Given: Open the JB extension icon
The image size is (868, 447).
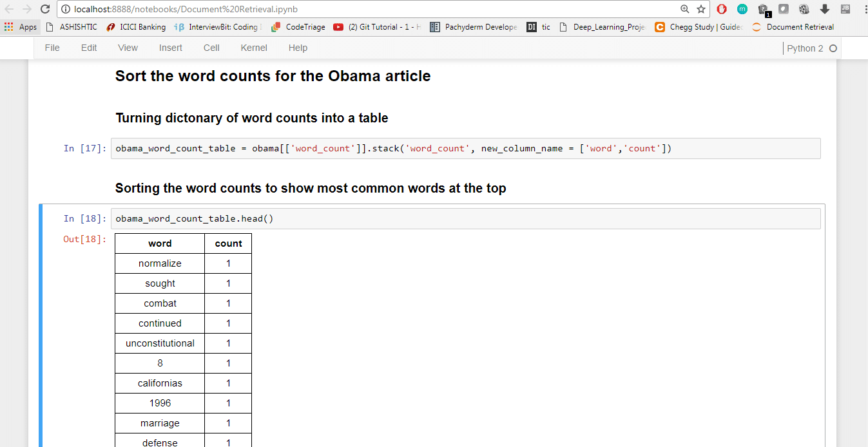Looking at the screenshot, I should 845,9.
